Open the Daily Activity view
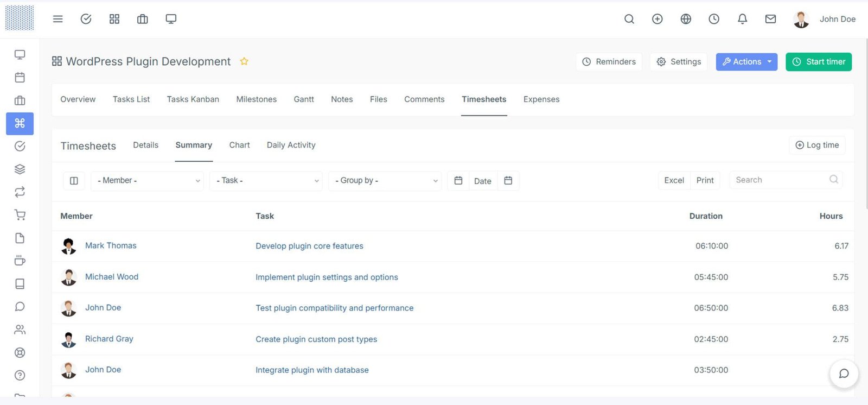868x405 pixels. pos(291,145)
